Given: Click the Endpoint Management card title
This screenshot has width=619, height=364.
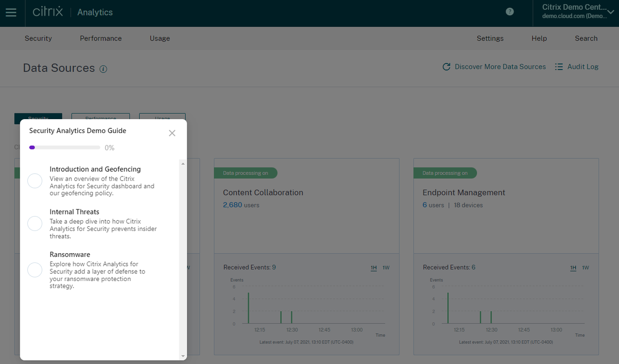Looking at the screenshot, I should (x=464, y=192).
